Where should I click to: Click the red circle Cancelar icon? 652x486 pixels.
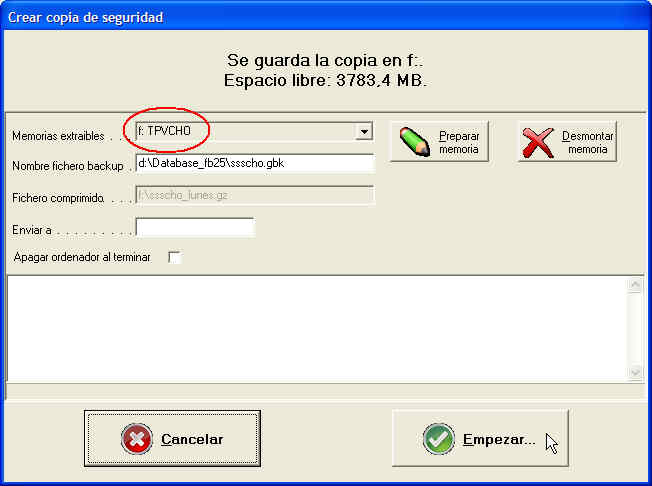(x=137, y=439)
